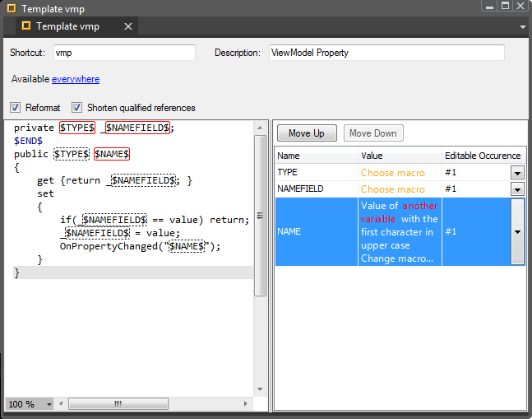The height and width of the screenshot is (419, 532).
Task: Edit the Description field ViewModel Property
Action: click(x=386, y=53)
